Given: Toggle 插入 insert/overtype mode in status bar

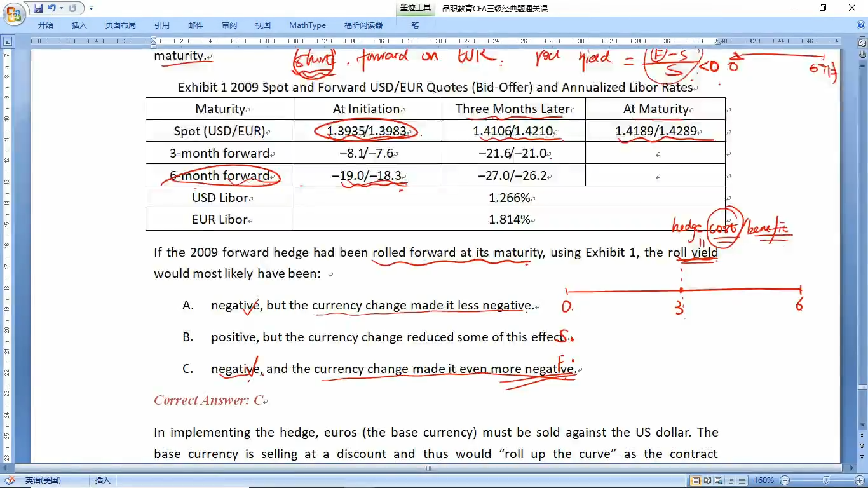Looking at the screenshot, I should point(102,480).
